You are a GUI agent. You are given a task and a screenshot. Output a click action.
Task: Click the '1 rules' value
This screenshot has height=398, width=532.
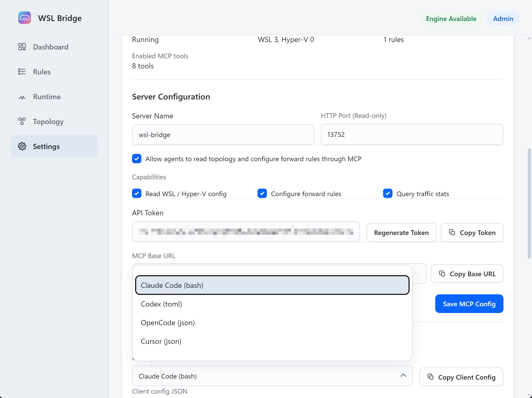(393, 40)
